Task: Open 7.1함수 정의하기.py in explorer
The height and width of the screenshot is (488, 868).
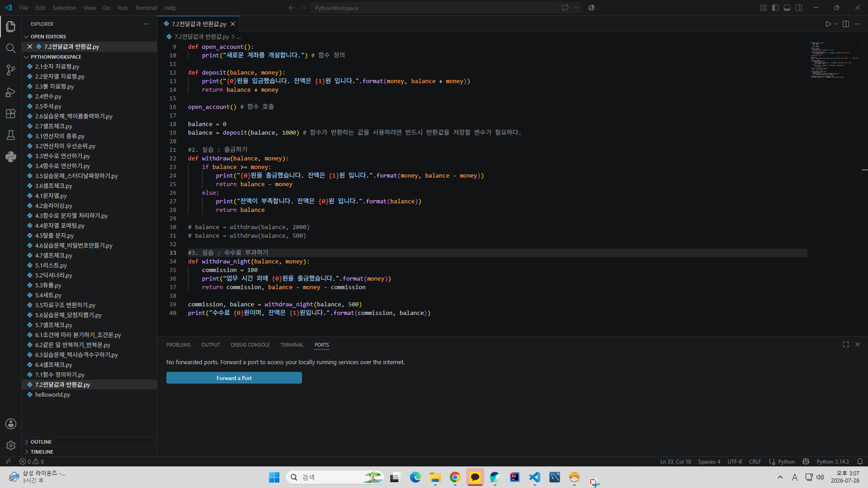Action: [90, 375]
